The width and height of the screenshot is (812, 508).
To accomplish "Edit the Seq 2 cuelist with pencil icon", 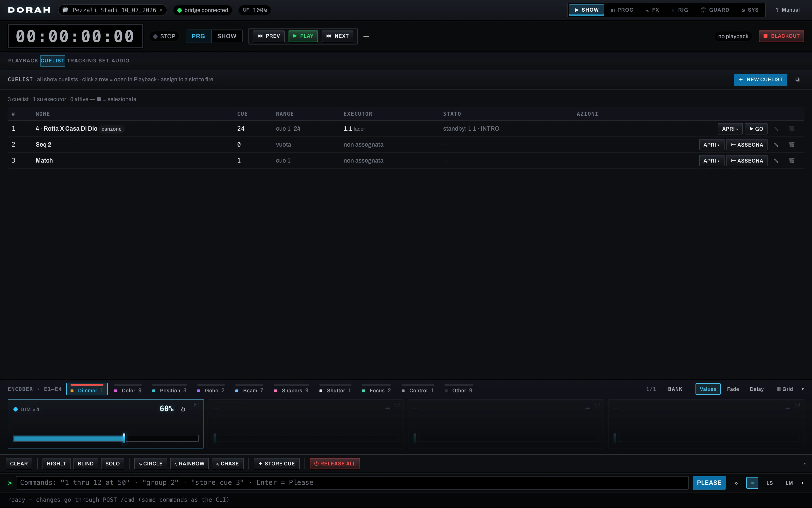I will point(776,145).
